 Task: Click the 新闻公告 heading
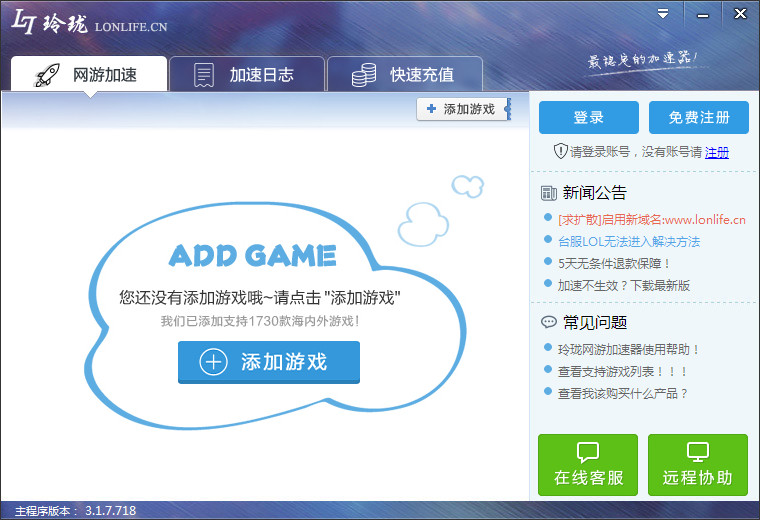(x=595, y=193)
